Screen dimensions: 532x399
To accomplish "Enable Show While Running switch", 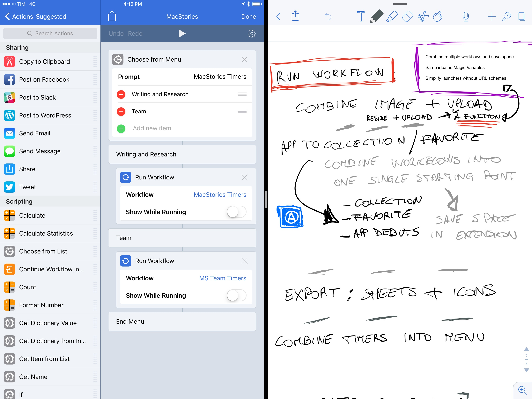I will (236, 212).
